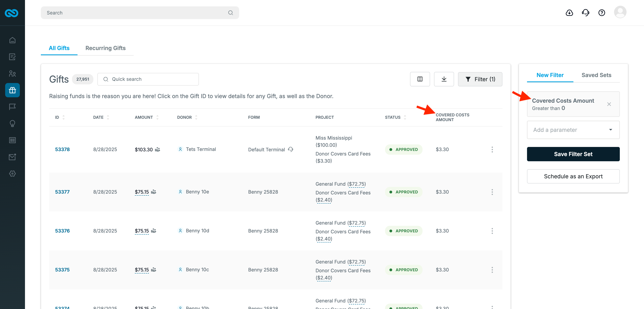The image size is (644, 309).
Task: Click the Form column header
Action: click(x=254, y=117)
